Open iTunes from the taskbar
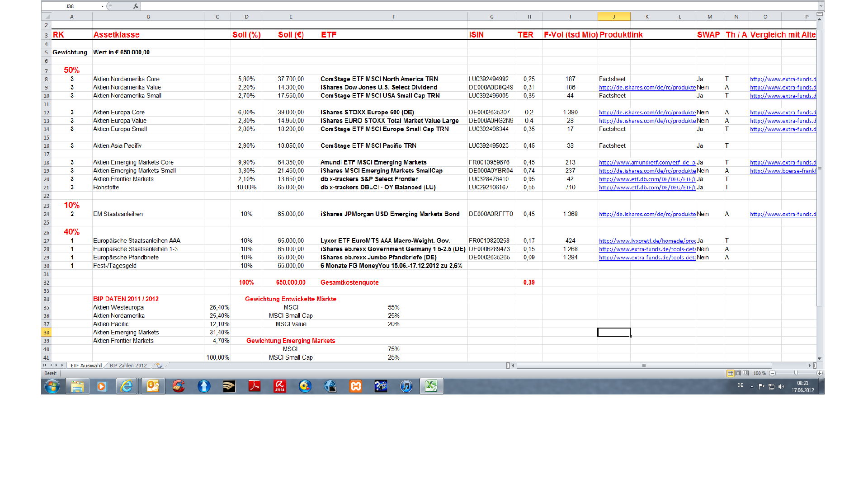Screen dimensions: 868x488 click(406, 386)
